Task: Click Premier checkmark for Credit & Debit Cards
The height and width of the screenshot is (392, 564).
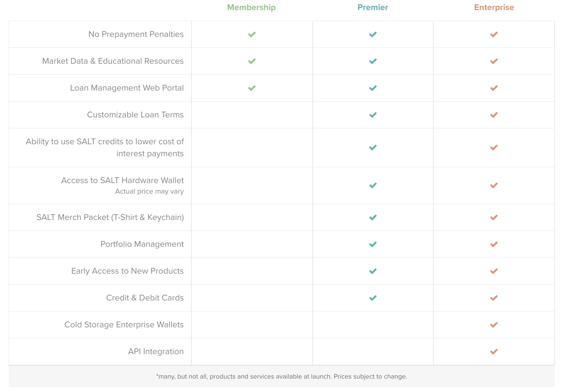Action: coord(373,298)
